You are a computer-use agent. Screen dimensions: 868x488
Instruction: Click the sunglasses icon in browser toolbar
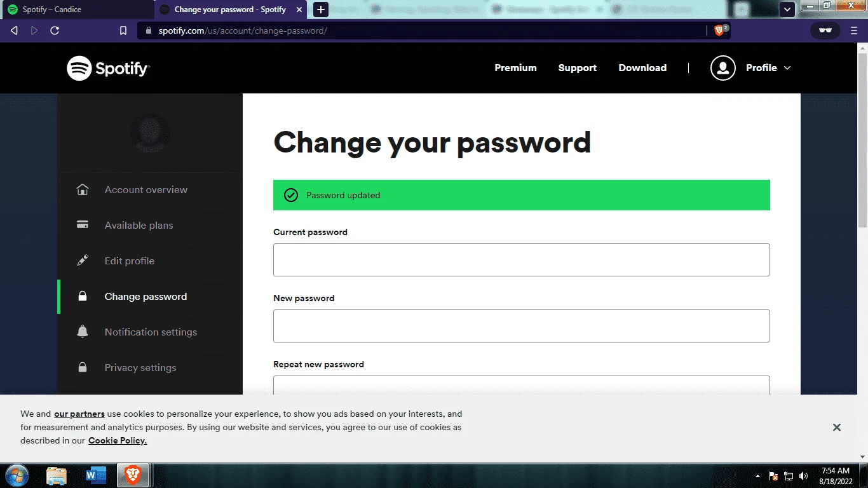click(825, 30)
